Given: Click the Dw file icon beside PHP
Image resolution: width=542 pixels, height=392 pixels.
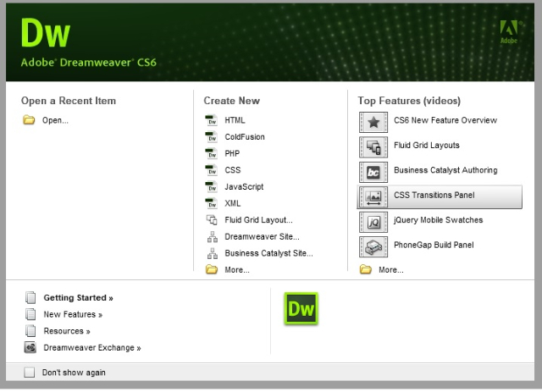Looking at the screenshot, I should [x=211, y=153].
